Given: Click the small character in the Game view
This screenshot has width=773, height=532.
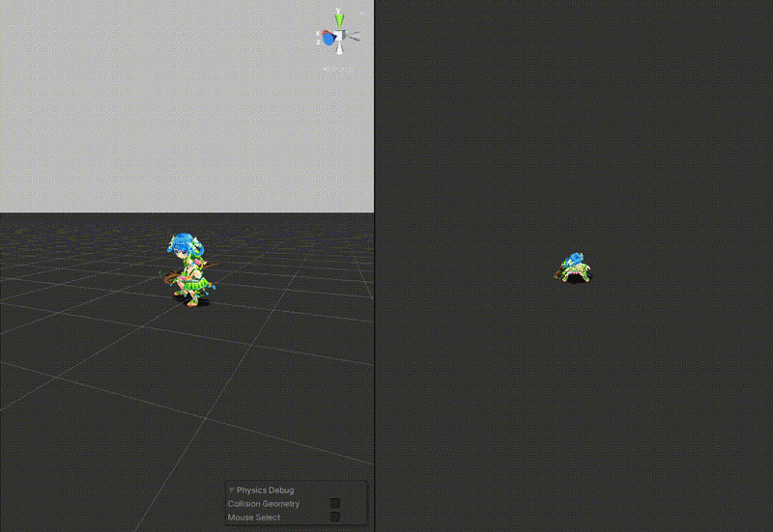Looking at the screenshot, I should click(575, 268).
